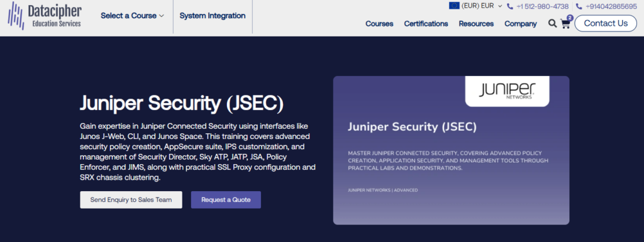Click the course description starting 'Gain expertise'
The height and width of the screenshot is (242, 644).
point(197,151)
